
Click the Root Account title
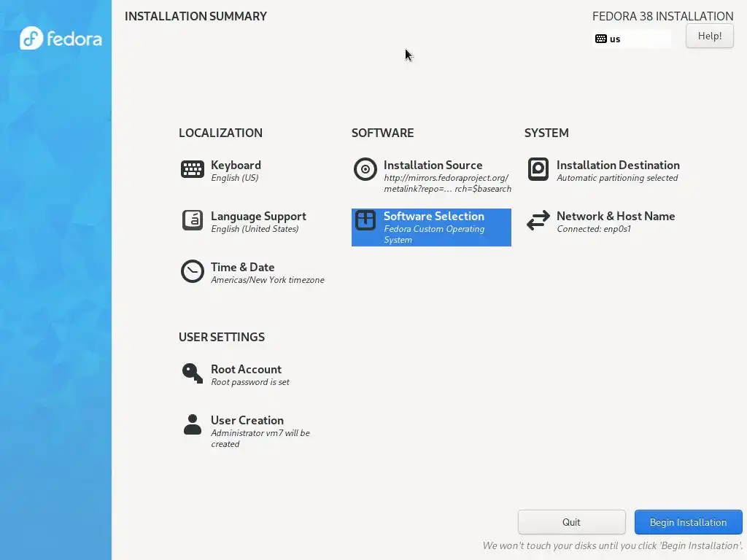point(247,370)
